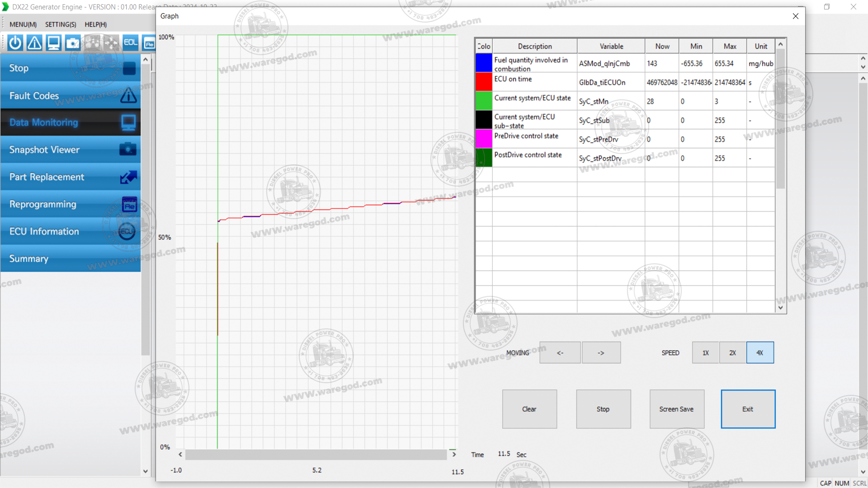Click graph scrollbar right arrow
Screen dimensions: 868x488
tap(454, 455)
